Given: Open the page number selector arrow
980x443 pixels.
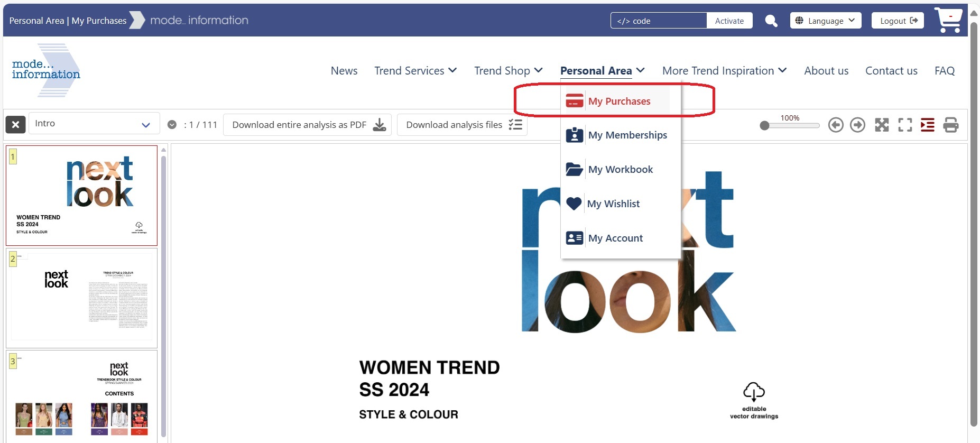Looking at the screenshot, I should (172, 125).
